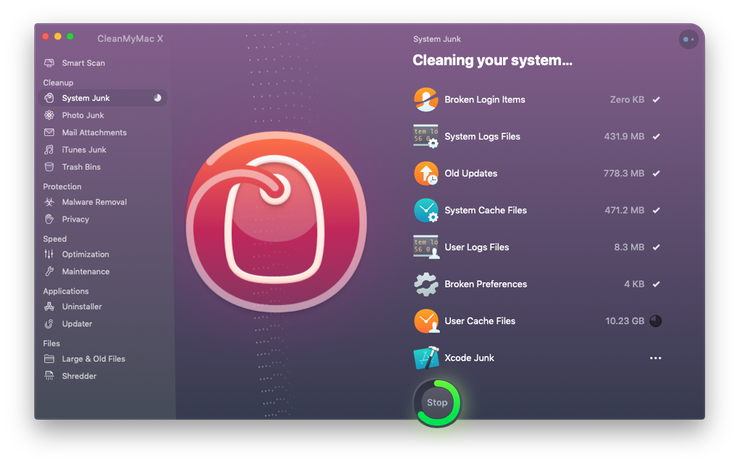This screenshot has width=740, height=465.
Task: Select Maintenance under Speed
Action: [x=86, y=271]
